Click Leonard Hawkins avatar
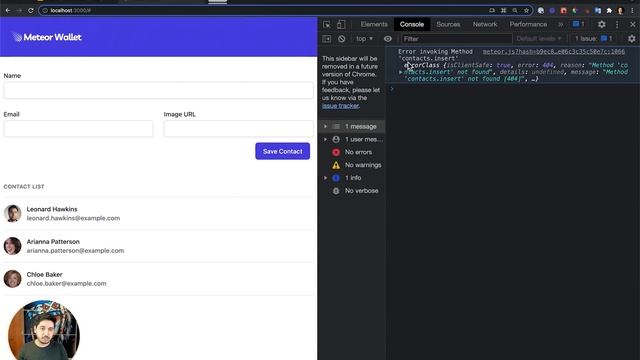 point(13,213)
